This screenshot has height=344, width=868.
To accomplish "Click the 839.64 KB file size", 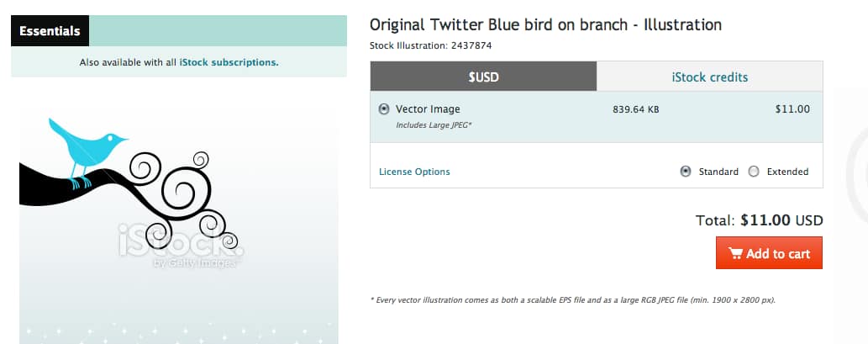I will pyautogui.click(x=636, y=108).
